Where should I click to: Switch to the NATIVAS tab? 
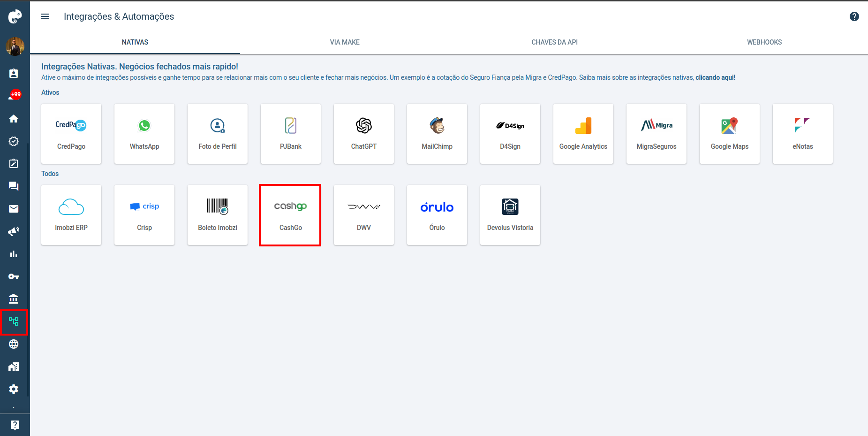pyautogui.click(x=135, y=42)
